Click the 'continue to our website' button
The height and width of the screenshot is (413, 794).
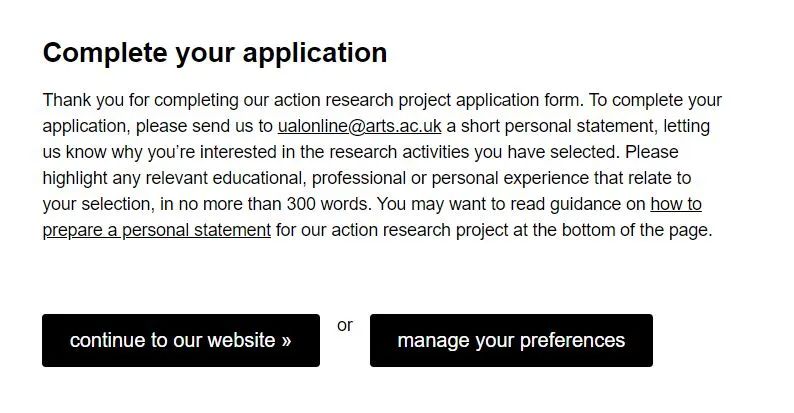pyautogui.click(x=180, y=341)
